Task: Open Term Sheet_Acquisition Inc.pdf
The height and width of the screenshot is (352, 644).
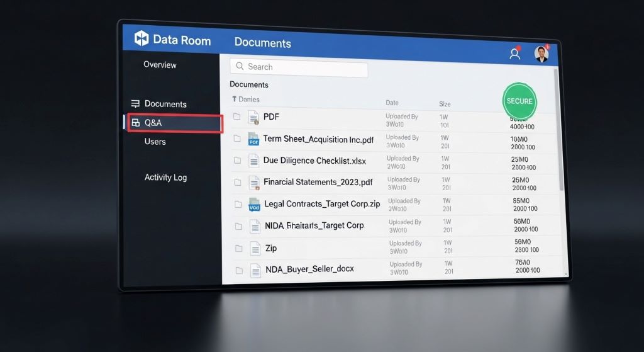Action: (318, 139)
